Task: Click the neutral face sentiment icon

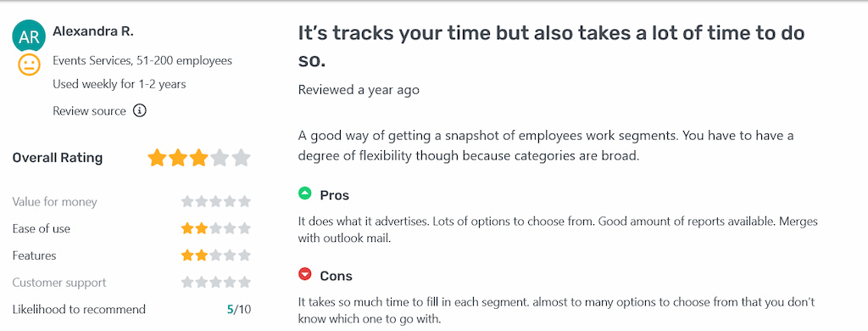Action: [29, 65]
